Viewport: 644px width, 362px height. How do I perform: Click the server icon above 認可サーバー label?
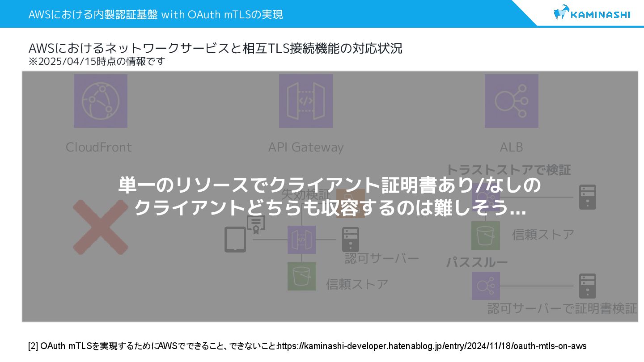point(351,240)
